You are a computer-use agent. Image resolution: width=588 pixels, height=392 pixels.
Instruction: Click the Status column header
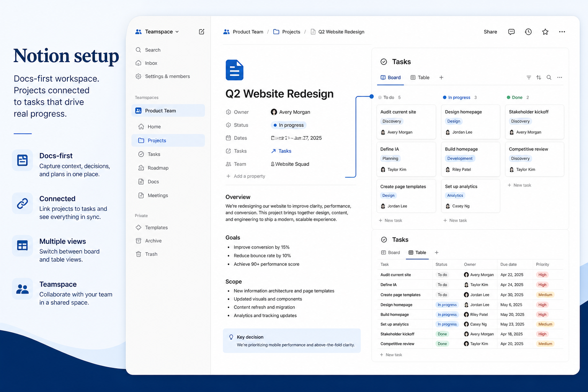[441, 265]
